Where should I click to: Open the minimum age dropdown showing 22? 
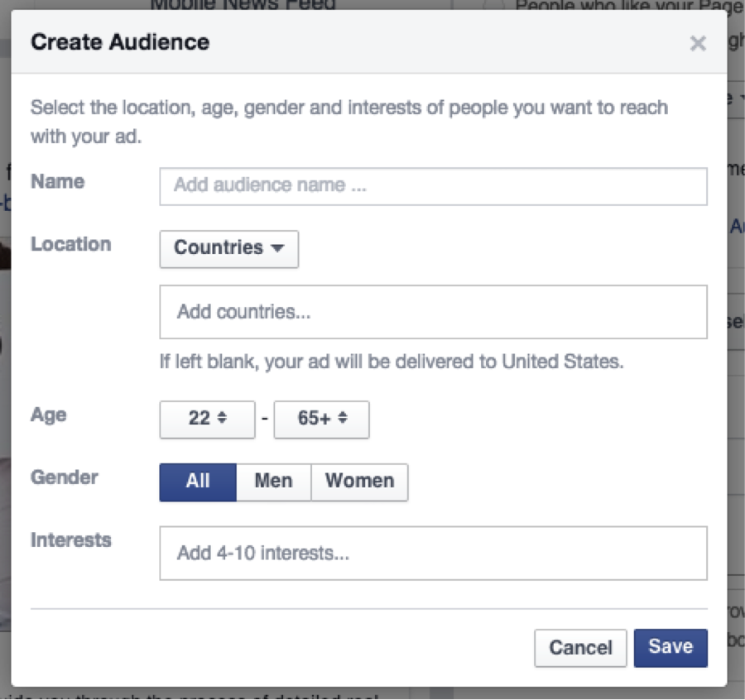(207, 420)
